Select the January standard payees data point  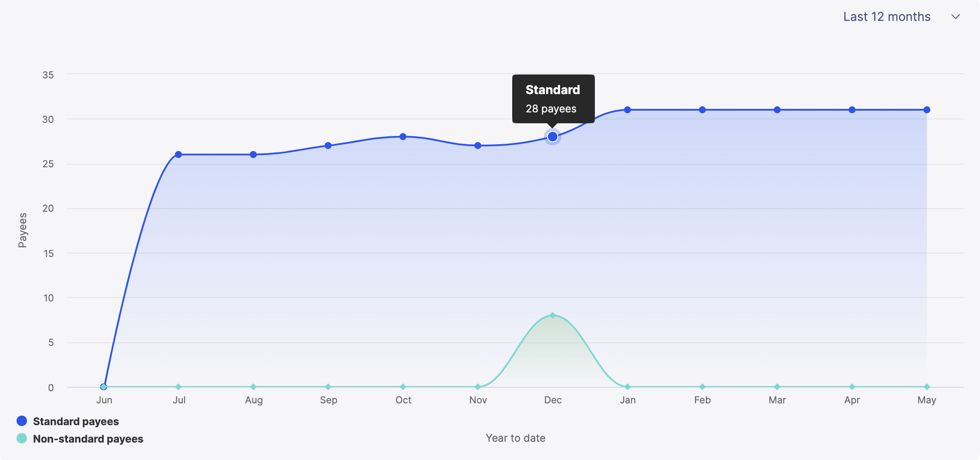tap(628, 110)
